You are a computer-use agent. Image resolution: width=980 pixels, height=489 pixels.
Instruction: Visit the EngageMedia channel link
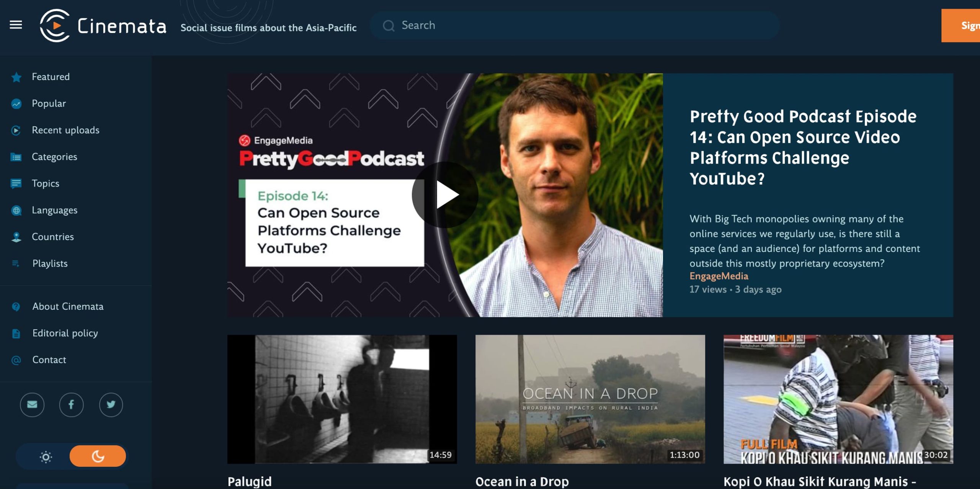pyautogui.click(x=719, y=276)
